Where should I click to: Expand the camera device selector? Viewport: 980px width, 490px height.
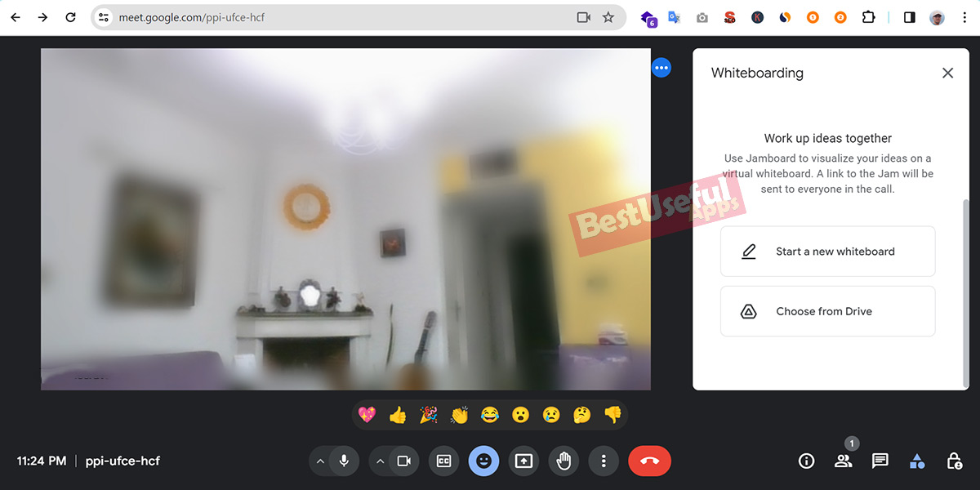pyautogui.click(x=380, y=461)
